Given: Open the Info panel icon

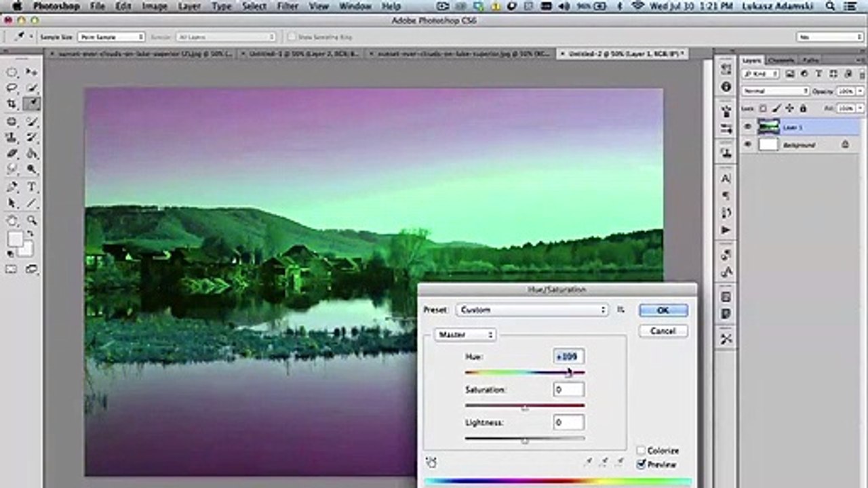Looking at the screenshot, I should coord(726,87).
